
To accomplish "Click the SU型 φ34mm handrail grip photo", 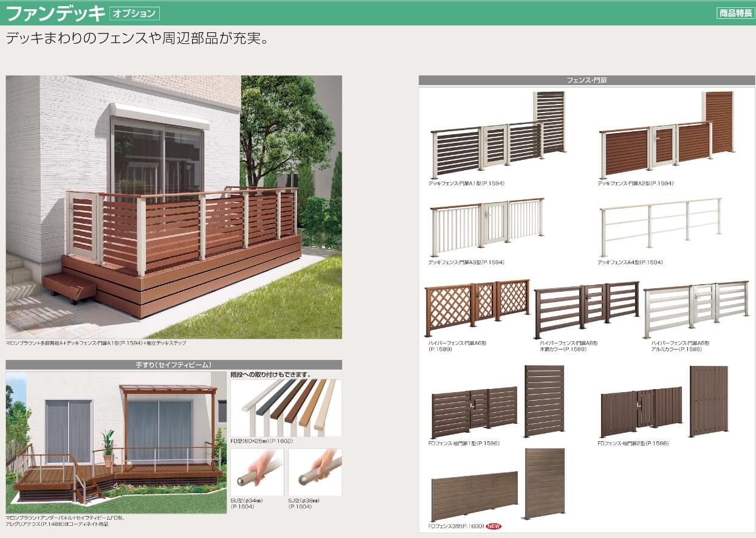I will 257,472.
